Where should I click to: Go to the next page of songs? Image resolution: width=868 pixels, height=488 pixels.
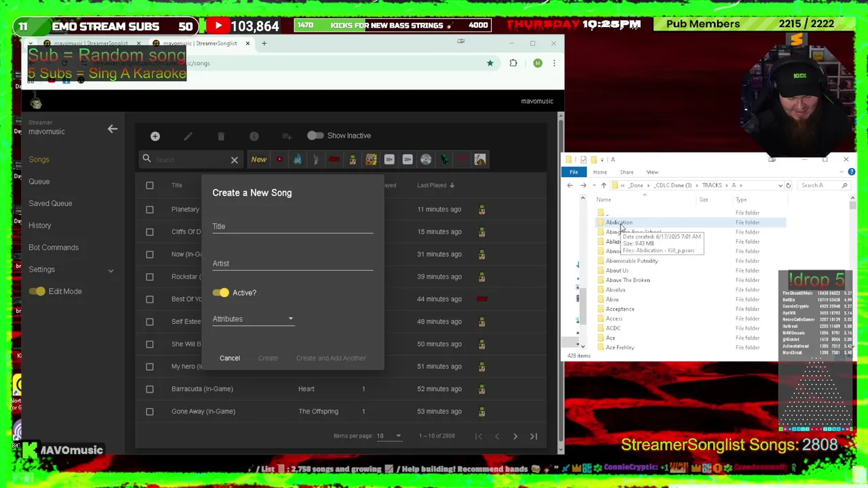515,436
